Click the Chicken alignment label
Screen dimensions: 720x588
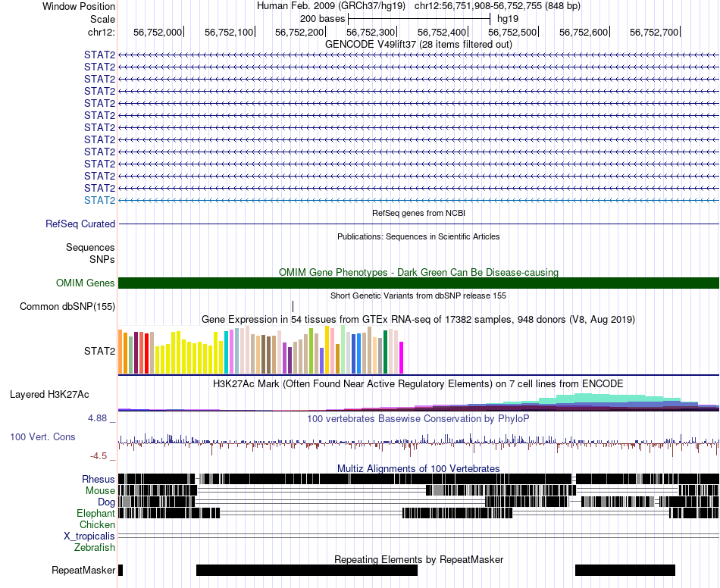[97, 524]
